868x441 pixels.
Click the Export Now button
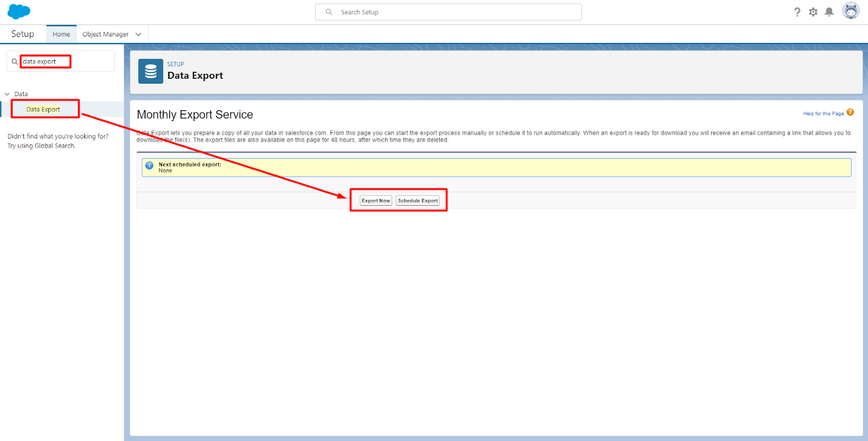click(376, 201)
